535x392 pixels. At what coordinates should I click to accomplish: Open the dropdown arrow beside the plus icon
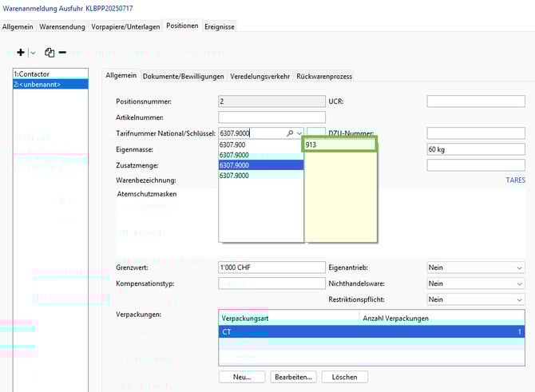click(x=33, y=53)
